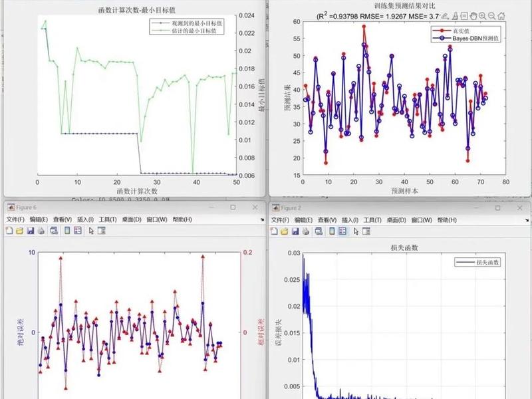The height and width of the screenshot is (399, 532).
Task: Click Link Plot icon in Figure 6 toolbar
Action: pos(54,231)
